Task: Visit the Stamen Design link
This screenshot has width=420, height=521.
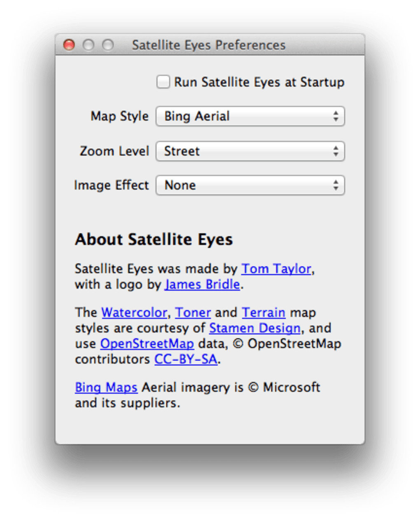Action: [x=255, y=328]
